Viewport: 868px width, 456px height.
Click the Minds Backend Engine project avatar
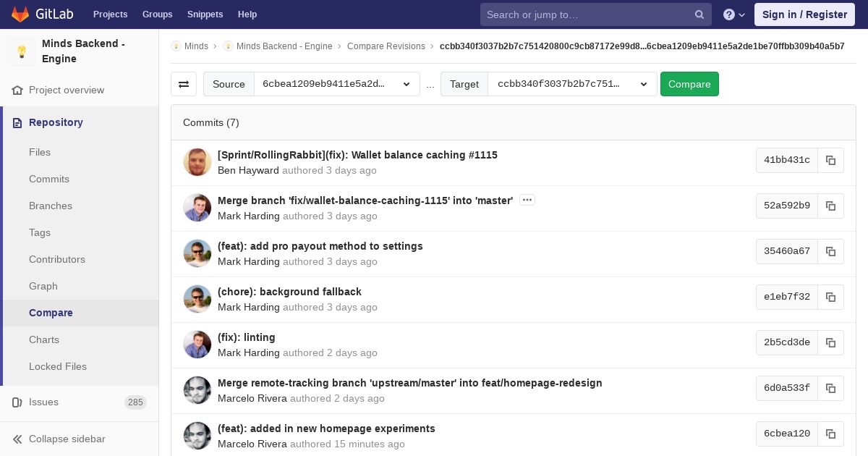22,51
